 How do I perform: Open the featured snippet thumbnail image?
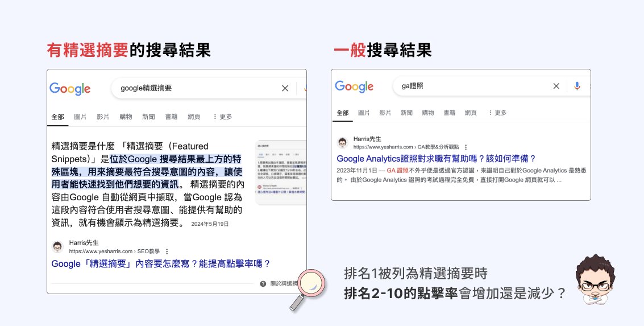point(281,172)
